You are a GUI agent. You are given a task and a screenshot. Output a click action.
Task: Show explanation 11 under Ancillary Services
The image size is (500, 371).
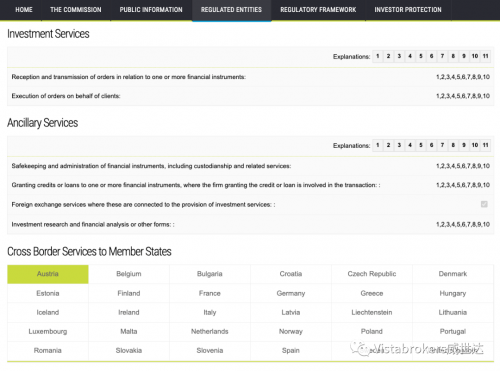[x=486, y=145]
